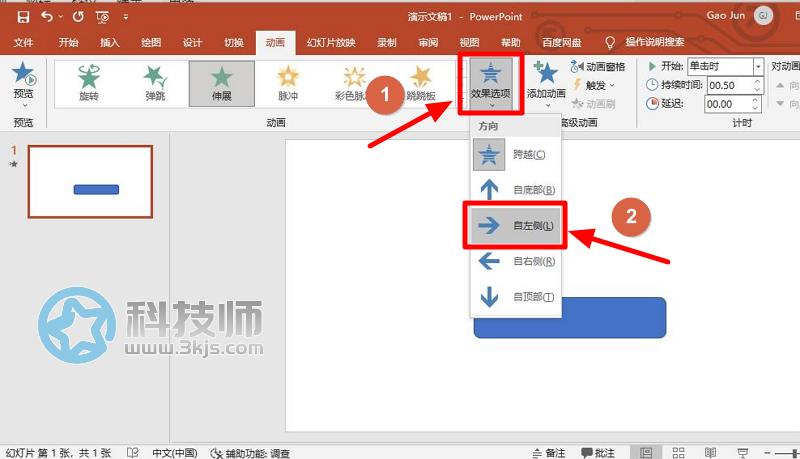Choose the 跷跷板 emphasis animation
This screenshot has height=459, width=800.
[421, 83]
